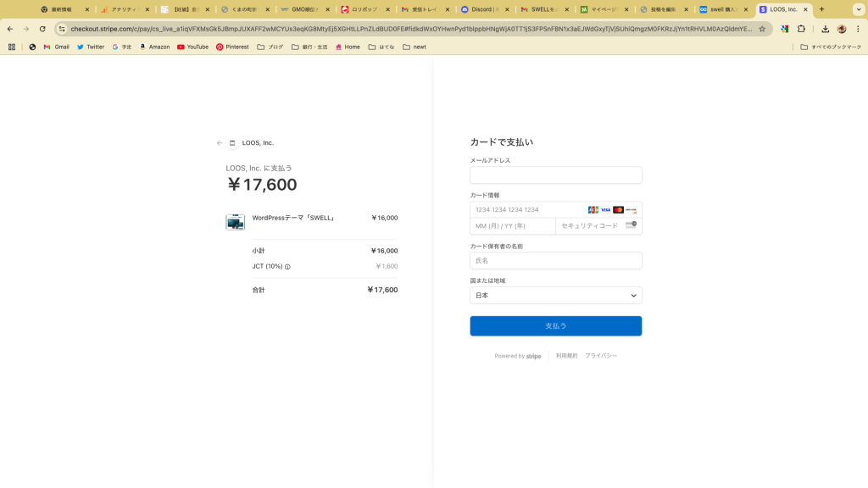Open the downloads icon in the toolbar
The image size is (868, 488).
pos(825,29)
